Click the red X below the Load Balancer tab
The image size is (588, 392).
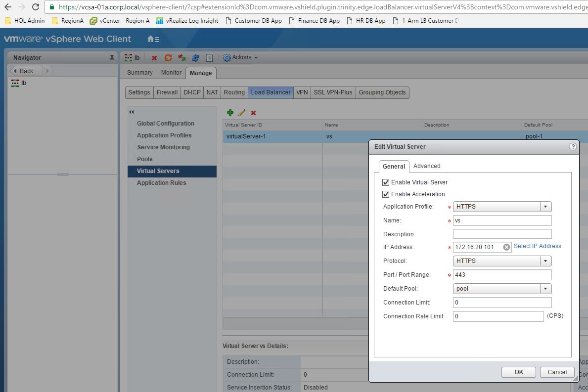click(253, 113)
